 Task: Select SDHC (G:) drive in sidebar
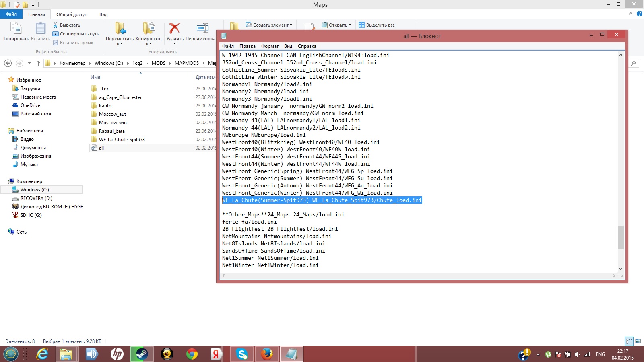click(31, 215)
